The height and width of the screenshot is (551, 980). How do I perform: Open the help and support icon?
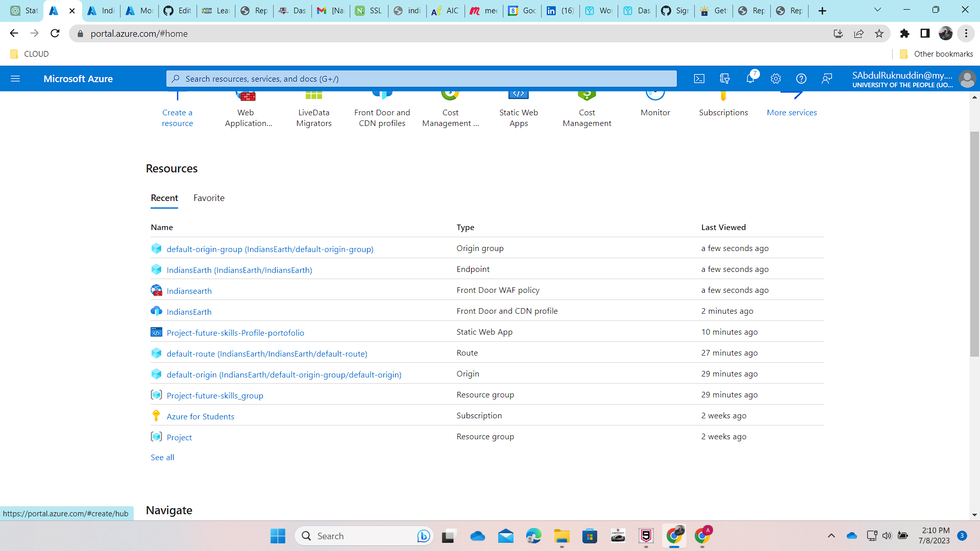(x=800, y=79)
